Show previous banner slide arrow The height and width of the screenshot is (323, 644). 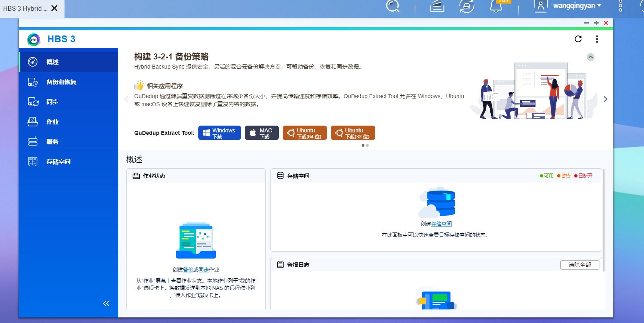pos(126,99)
